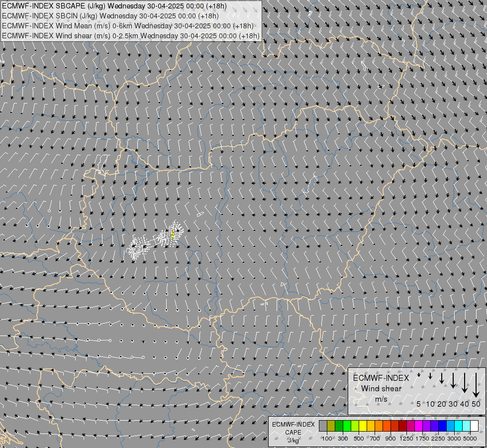
Task: Click the 10 m/s wind shear reference arrow
Action: click(430, 376)
